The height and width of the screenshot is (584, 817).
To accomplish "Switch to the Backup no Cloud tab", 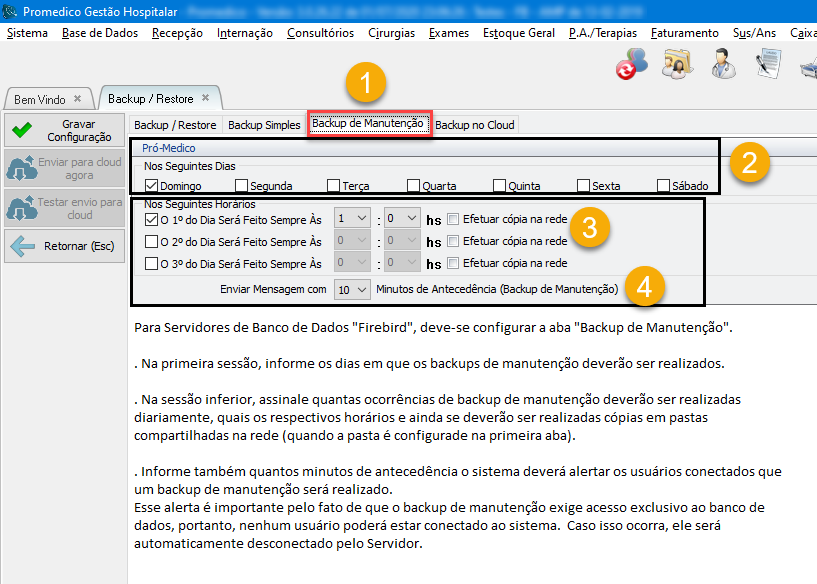I will pyautogui.click(x=475, y=125).
